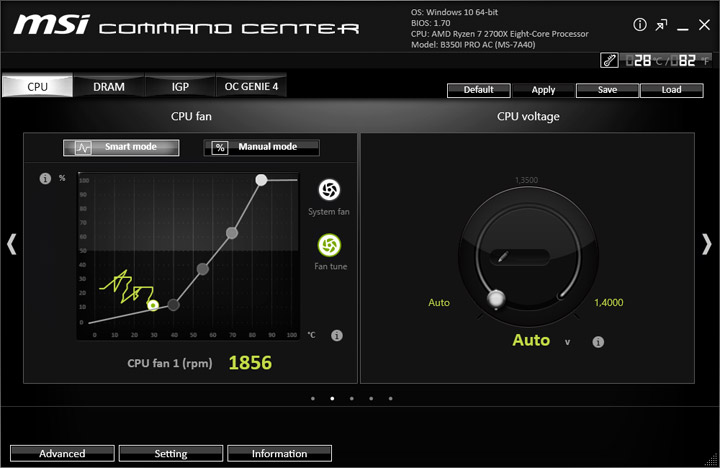The image size is (720, 468).
Task: Close the MSI Command Center window
Action: coord(704,25)
